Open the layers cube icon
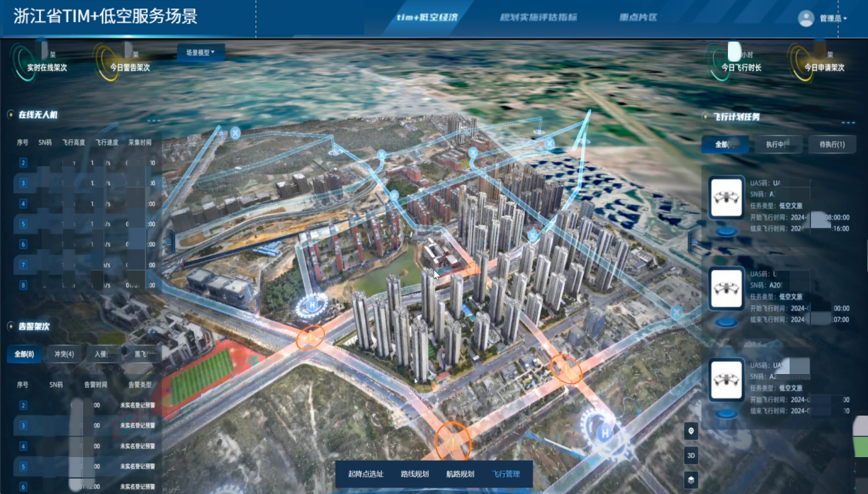868x494 pixels. tap(691, 479)
